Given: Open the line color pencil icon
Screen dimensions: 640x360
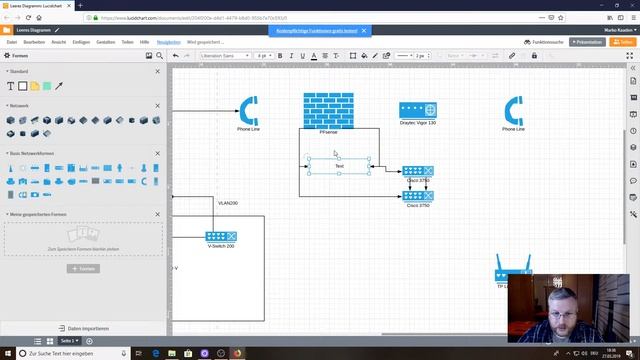Looking at the screenshot, I should pyautogui.click(x=375, y=56).
